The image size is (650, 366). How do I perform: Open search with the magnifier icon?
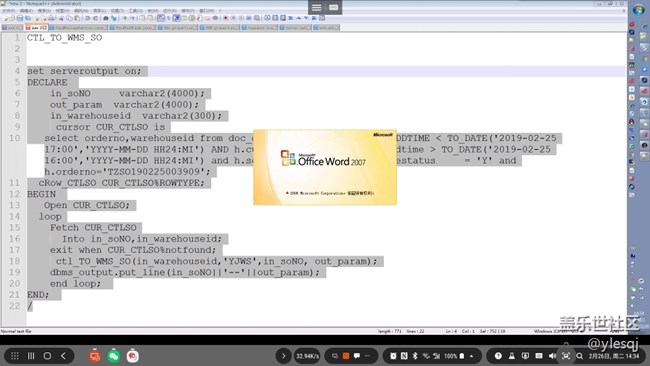point(580,356)
